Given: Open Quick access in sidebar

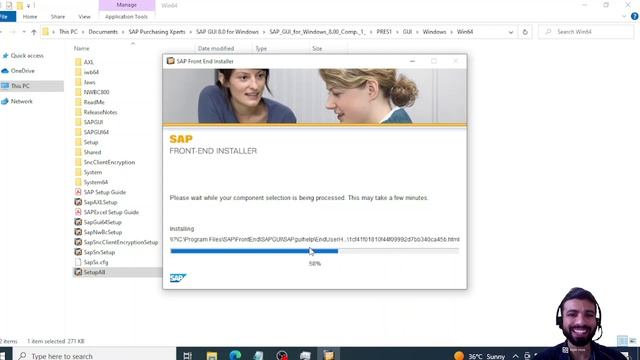Looking at the screenshot, I should (27, 56).
